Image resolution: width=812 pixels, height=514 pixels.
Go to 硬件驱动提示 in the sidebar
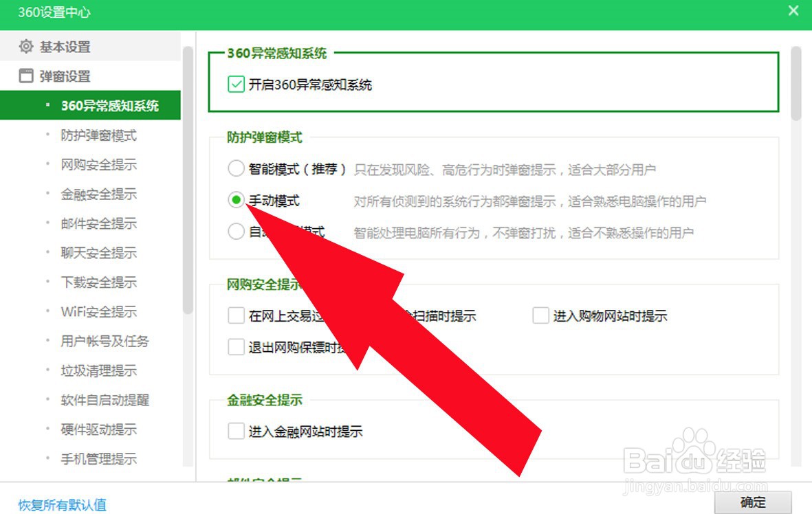coord(98,429)
